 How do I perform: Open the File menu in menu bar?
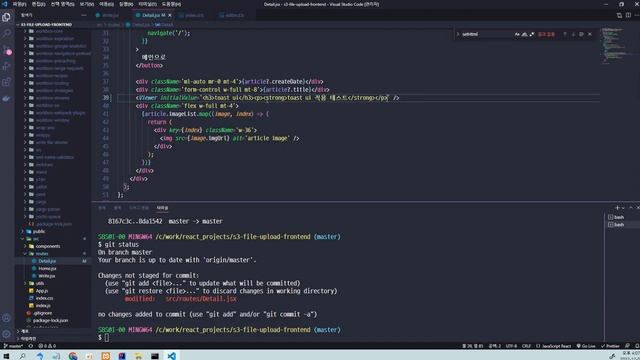point(19,4)
